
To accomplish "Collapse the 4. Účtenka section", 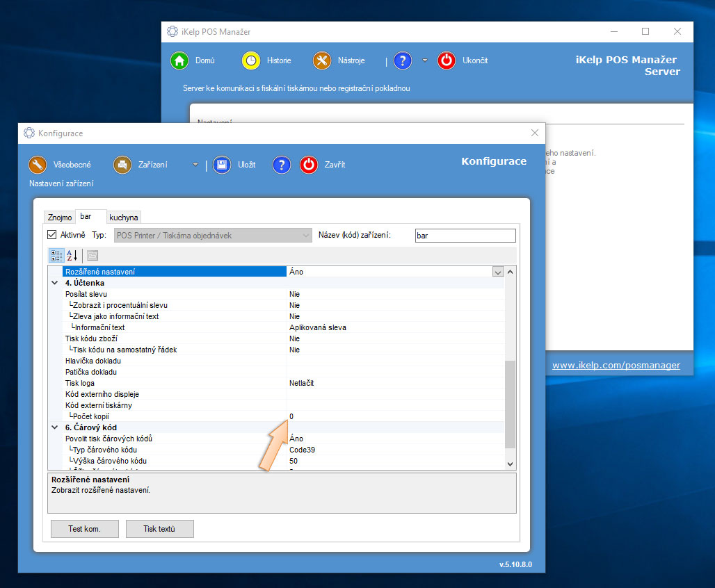I will [55, 283].
